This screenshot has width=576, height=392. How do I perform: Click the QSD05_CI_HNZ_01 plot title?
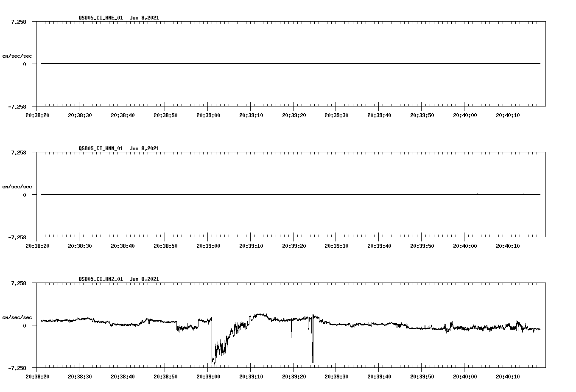coord(119,279)
